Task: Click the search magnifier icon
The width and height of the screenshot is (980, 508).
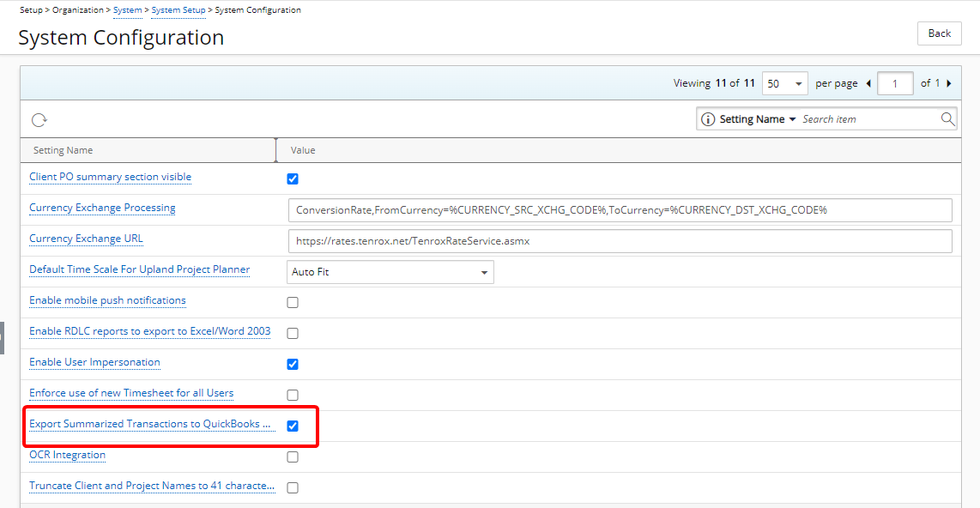Action: click(947, 119)
